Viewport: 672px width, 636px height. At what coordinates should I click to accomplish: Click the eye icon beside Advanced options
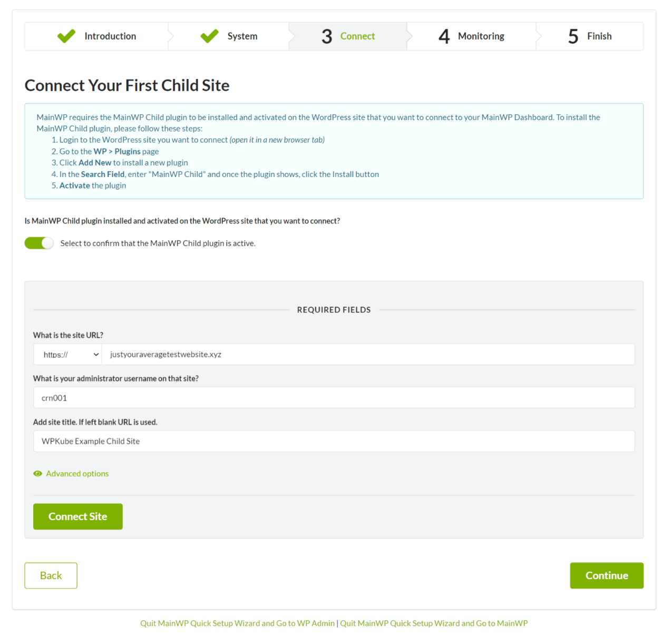tap(37, 474)
